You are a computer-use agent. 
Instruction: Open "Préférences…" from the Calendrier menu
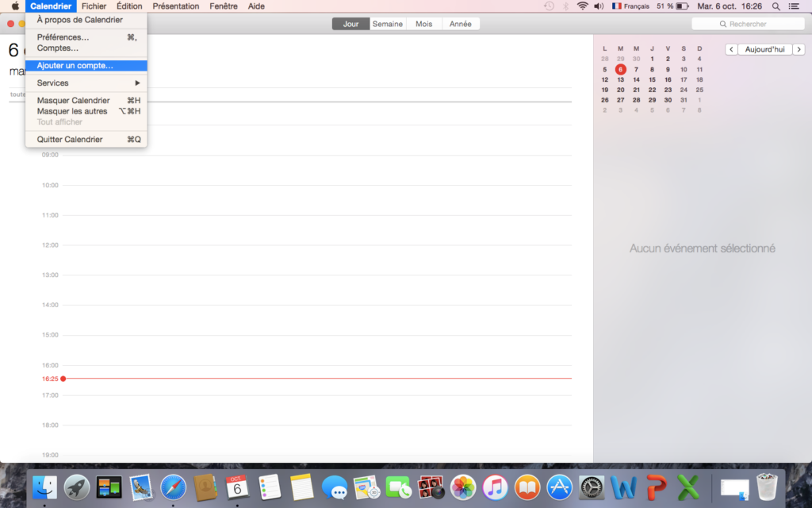click(63, 37)
